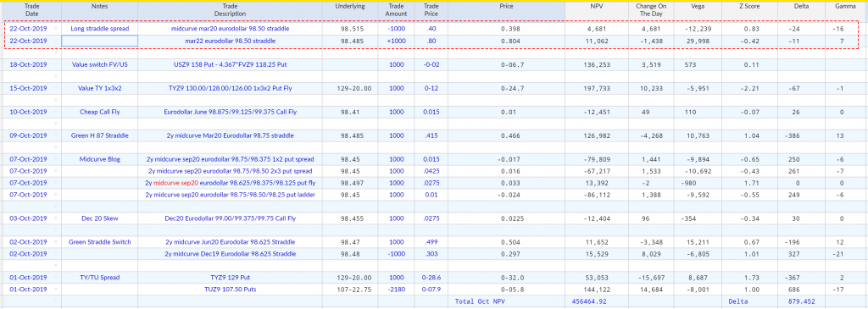Select total Delta value 879.452
This screenshot has height=309, width=868.
click(x=801, y=301)
